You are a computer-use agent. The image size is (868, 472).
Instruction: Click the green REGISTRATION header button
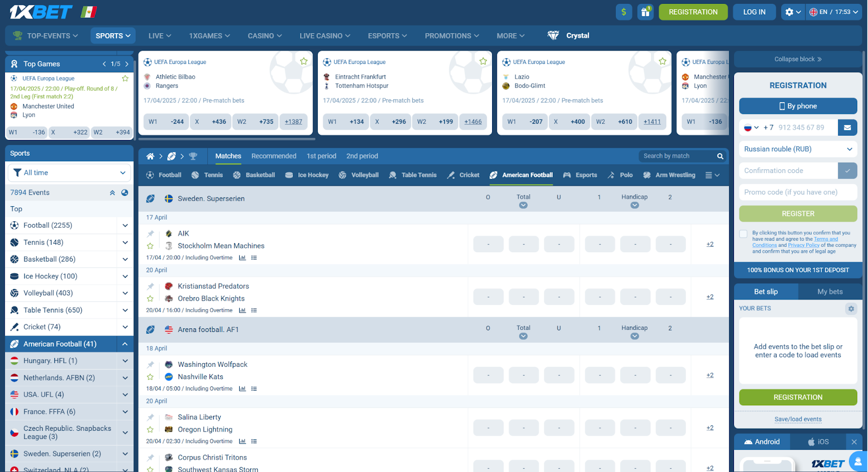coord(693,12)
